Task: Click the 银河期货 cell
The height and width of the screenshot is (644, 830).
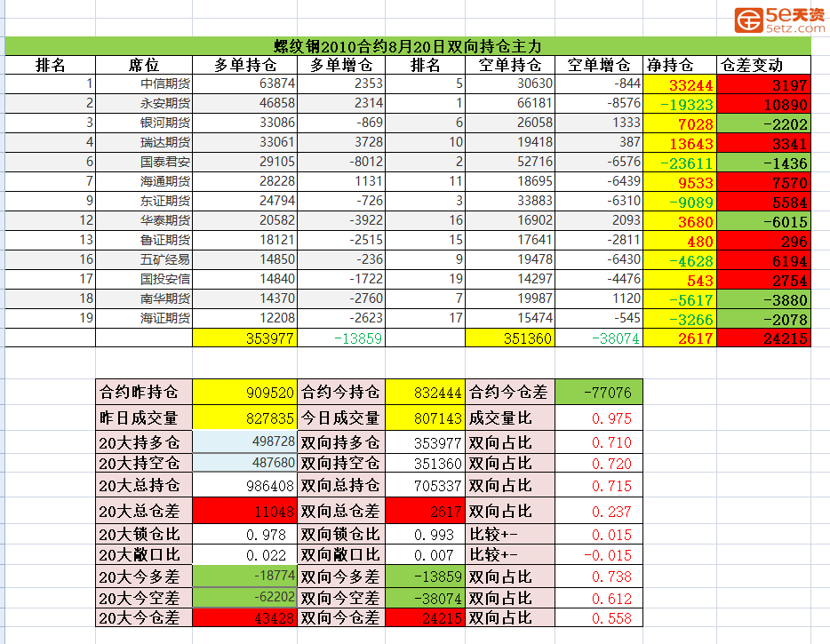Action: click(x=144, y=123)
